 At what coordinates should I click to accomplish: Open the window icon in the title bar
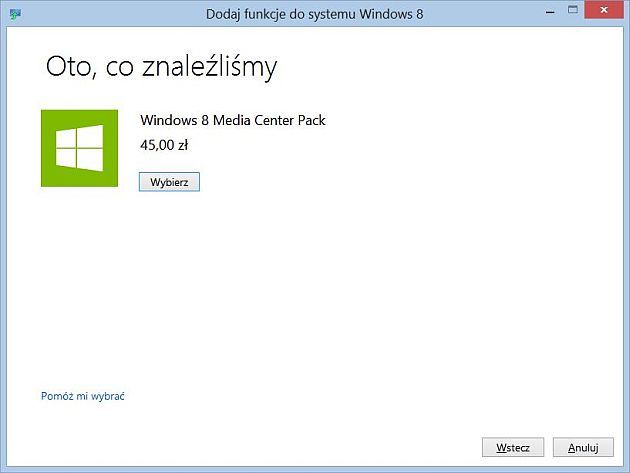coord(15,14)
